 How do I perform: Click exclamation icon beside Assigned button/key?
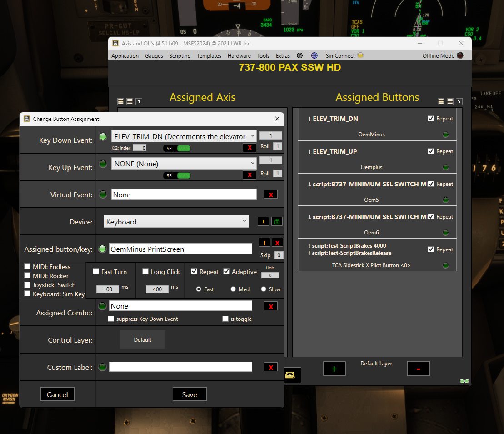pyautogui.click(x=264, y=242)
